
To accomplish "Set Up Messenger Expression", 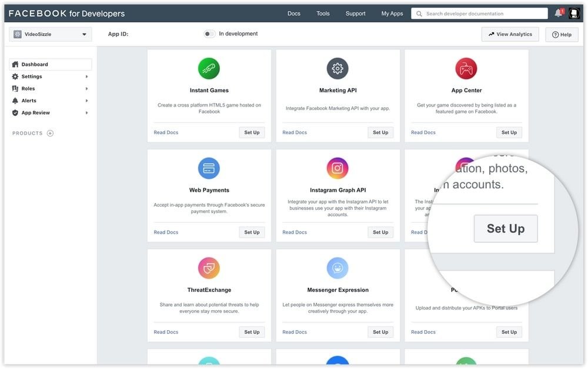I will click(380, 332).
